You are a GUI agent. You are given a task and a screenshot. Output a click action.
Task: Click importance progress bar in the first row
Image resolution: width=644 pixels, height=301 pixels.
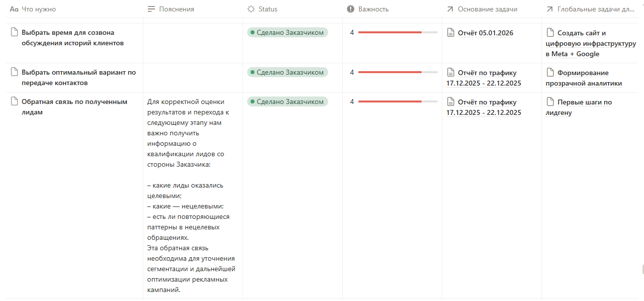[397, 32]
